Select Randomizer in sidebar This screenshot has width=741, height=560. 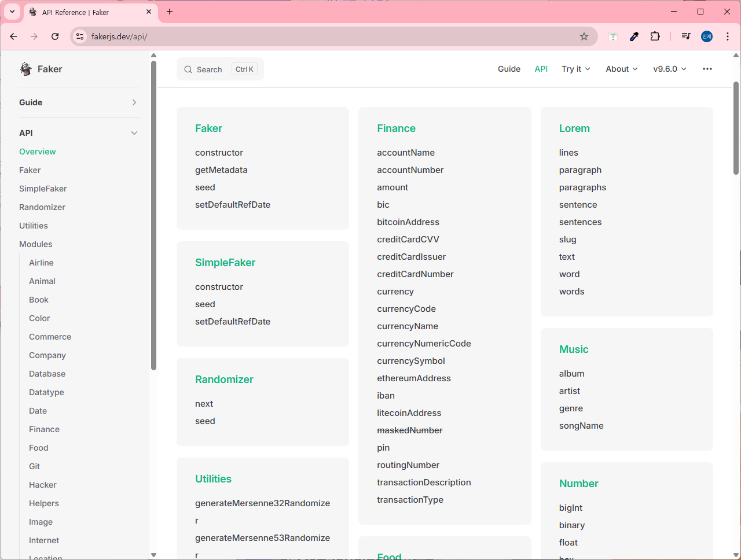click(x=42, y=207)
